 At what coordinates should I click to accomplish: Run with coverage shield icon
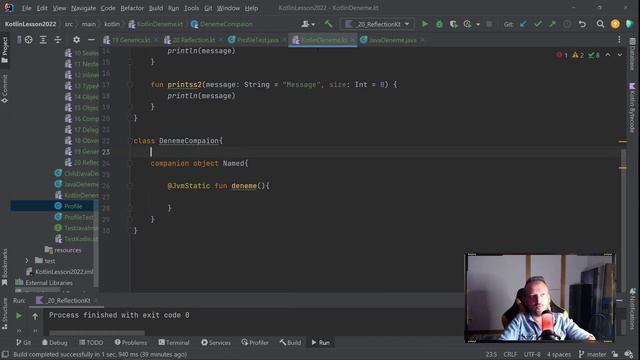coord(453,24)
